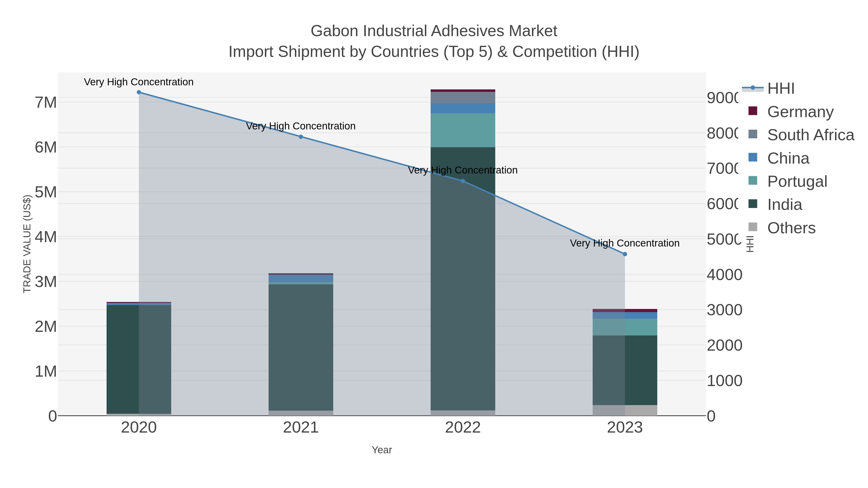Click the India segment of 2023 bar
Image resolution: width=868 pixels, height=488 pixels.
625,370
